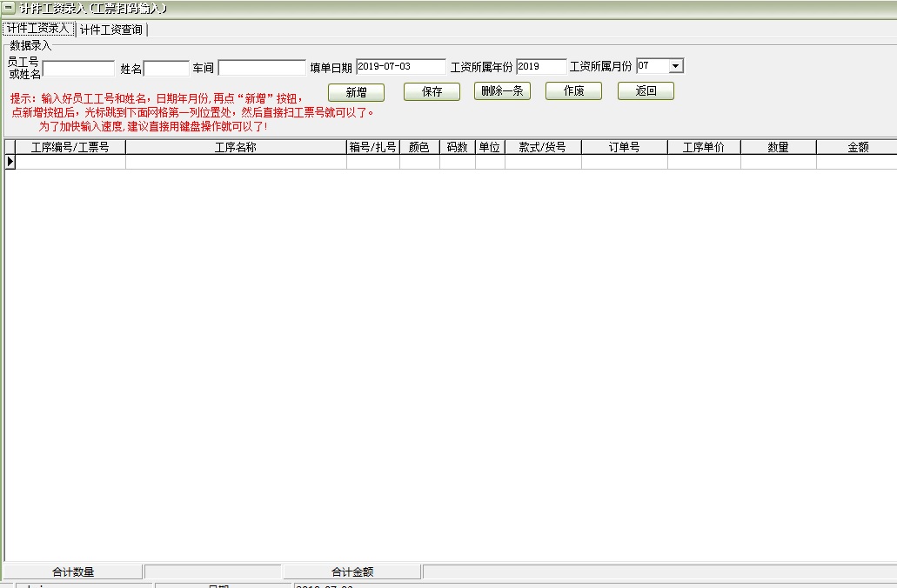Click the 工序单价 column header
Image resolution: width=897 pixels, height=588 pixels.
point(704,147)
